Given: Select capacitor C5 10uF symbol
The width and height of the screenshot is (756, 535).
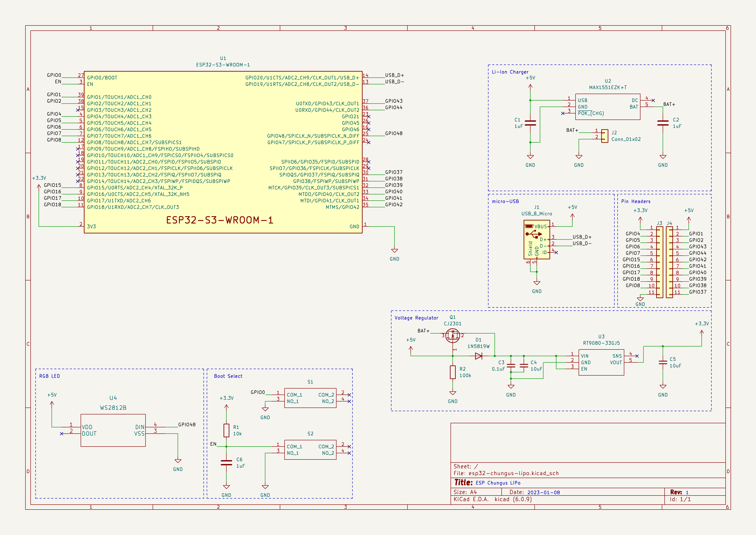Looking at the screenshot, I should pyautogui.click(x=662, y=362).
